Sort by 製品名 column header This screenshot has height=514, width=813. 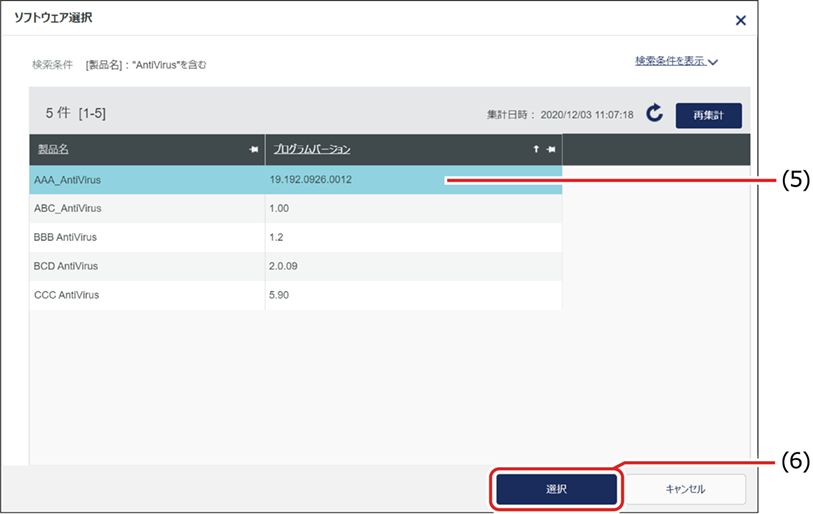pyautogui.click(x=53, y=149)
